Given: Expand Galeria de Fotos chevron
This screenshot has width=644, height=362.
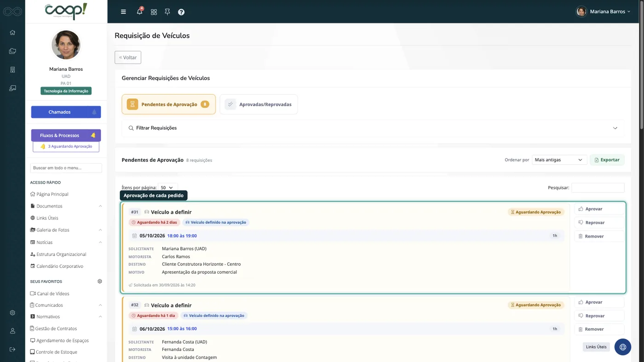Looking at the screenshot, I should coord(100,230).
